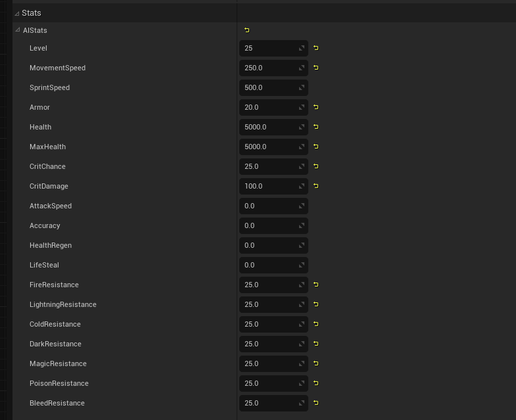Reset MovementSpeed to default value
Viewport: 516px width, 420px height.
pos(316,68)
